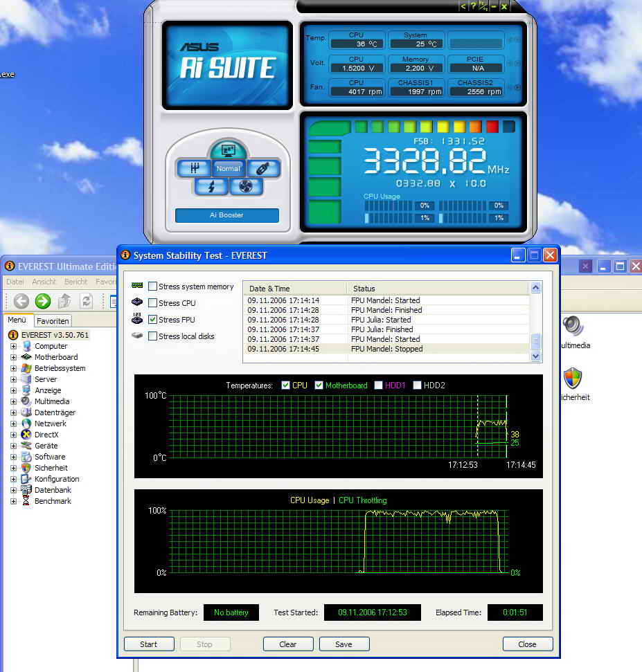This screenshot has width=642, height=672.
Task: Open the Multimedia speaker icon in right pane
Action: (573, 326)
